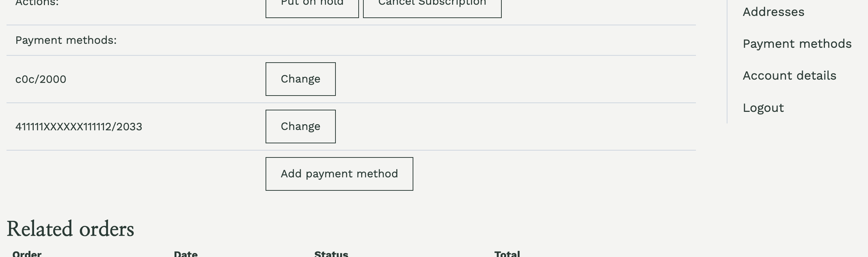Screen dimensions: 868x257
Task: Change payment method for c0c/2000
Action: [x=300, y=79]
